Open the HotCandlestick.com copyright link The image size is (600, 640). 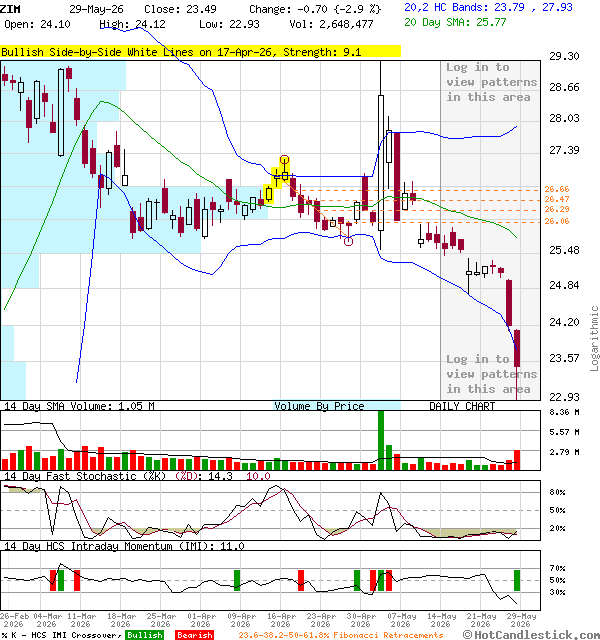tap(531, 635)
